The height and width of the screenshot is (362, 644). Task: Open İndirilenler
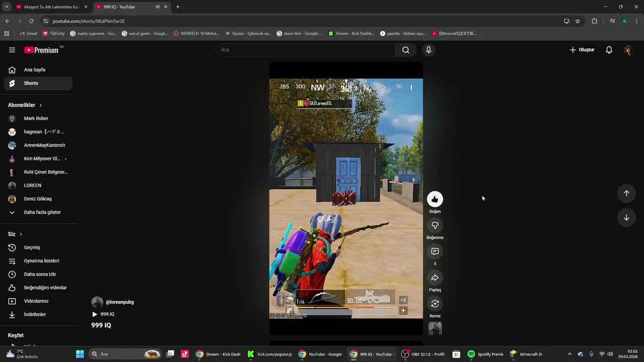click(38, 315)
